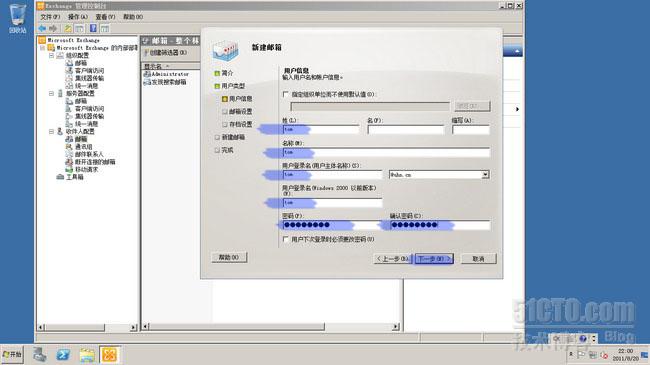Open the UPN domain suffix dropdown
The height and width of the screenshot is (365, 650).
[485, 175]
